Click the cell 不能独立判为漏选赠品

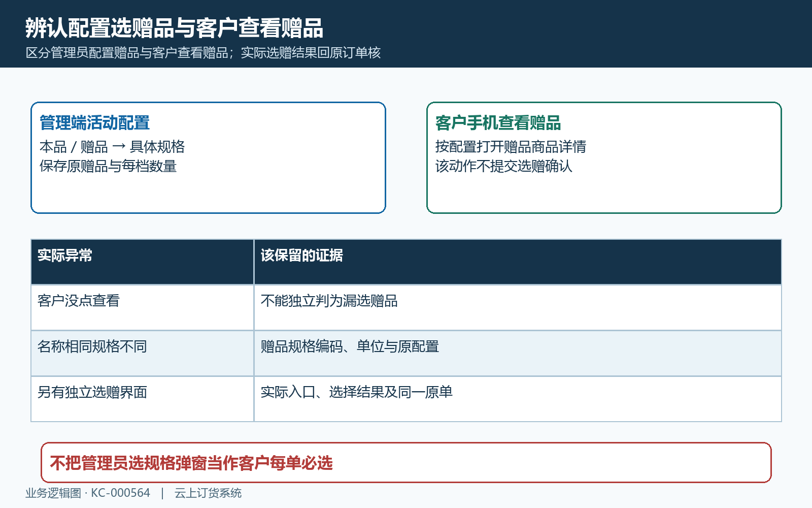pos(518,307)
